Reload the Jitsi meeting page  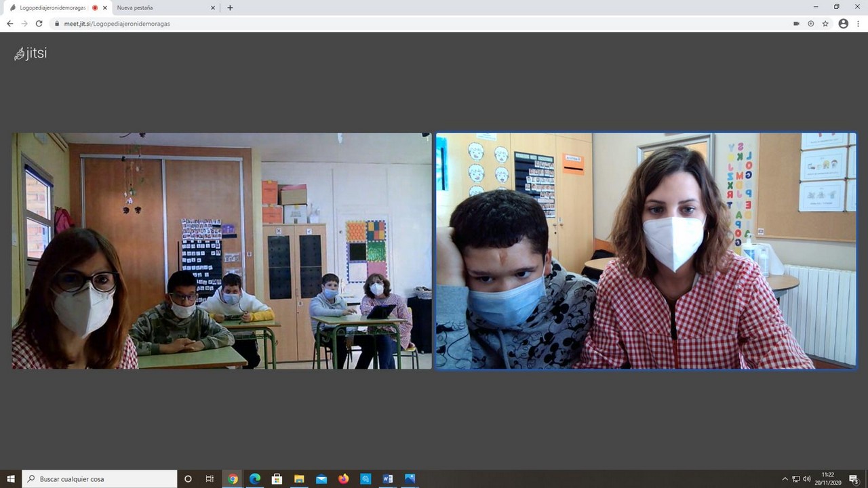click(39, 24)
